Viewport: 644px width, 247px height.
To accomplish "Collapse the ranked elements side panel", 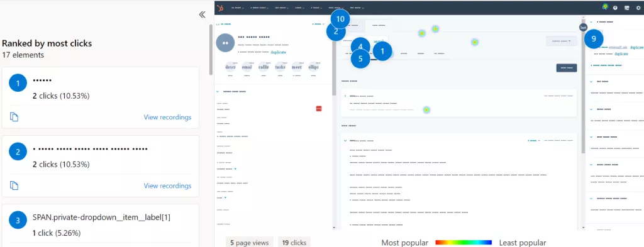I will [x=202, y=15].
